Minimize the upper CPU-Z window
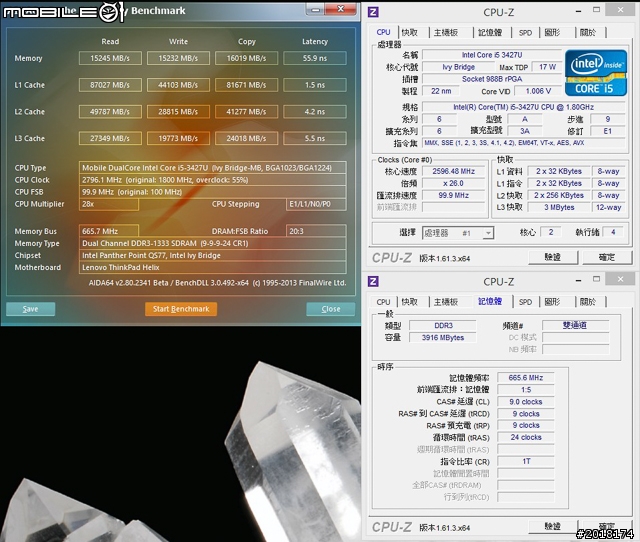Image resolution: width=640 pixels, height=542 pixels. point(578,11)
